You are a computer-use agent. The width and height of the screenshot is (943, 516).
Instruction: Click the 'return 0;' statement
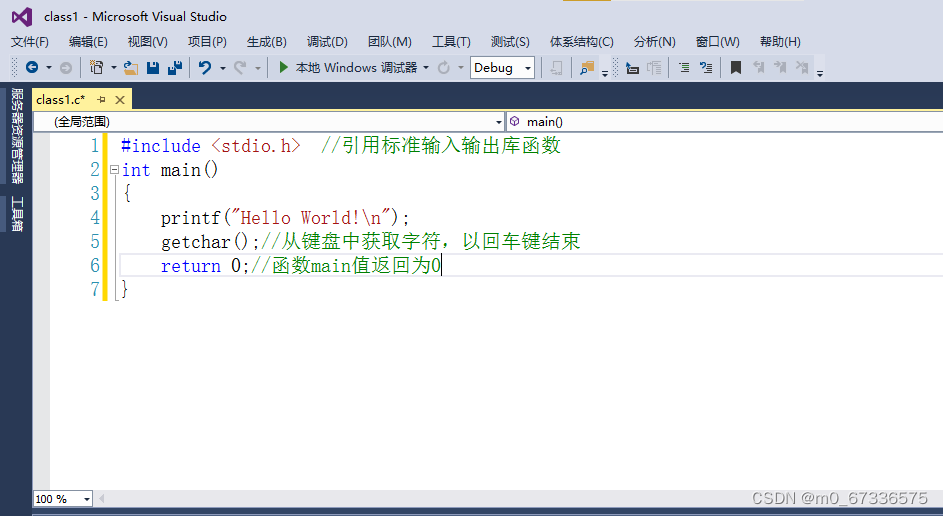[x=204, y=265]
